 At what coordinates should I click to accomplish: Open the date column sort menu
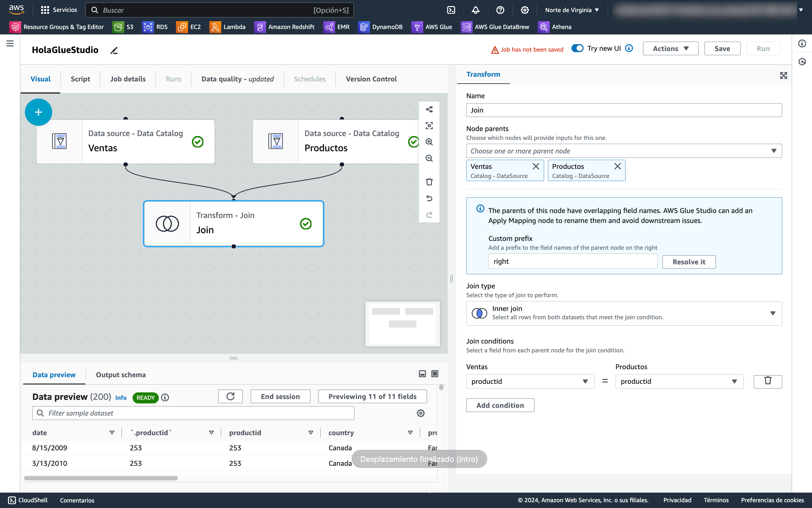pos(112,433)
